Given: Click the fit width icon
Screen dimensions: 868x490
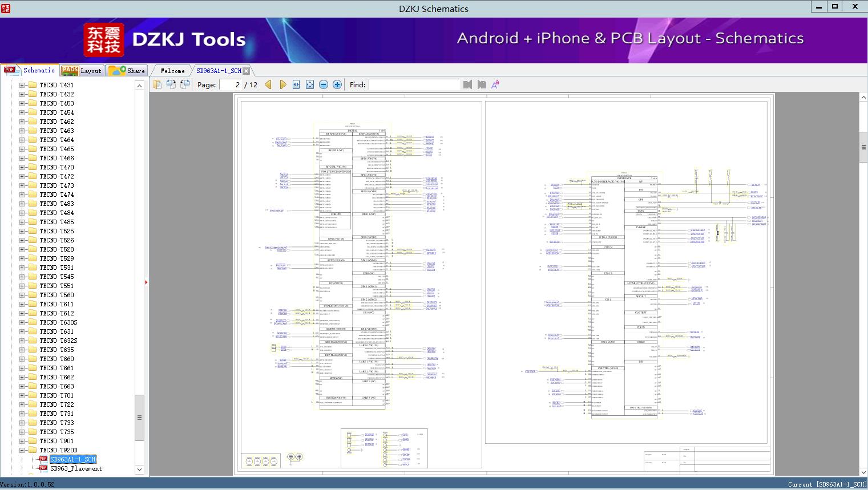Looking at the screenshot, I should (296, 84).
